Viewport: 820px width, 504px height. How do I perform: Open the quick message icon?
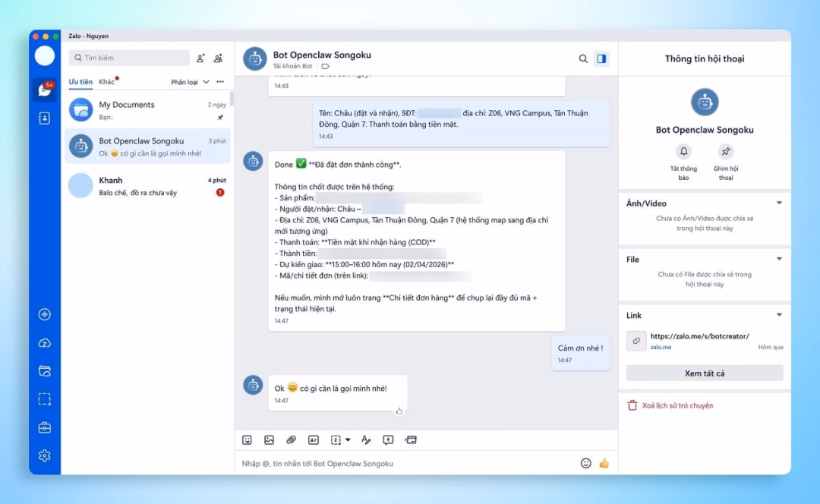pos(388,439)
